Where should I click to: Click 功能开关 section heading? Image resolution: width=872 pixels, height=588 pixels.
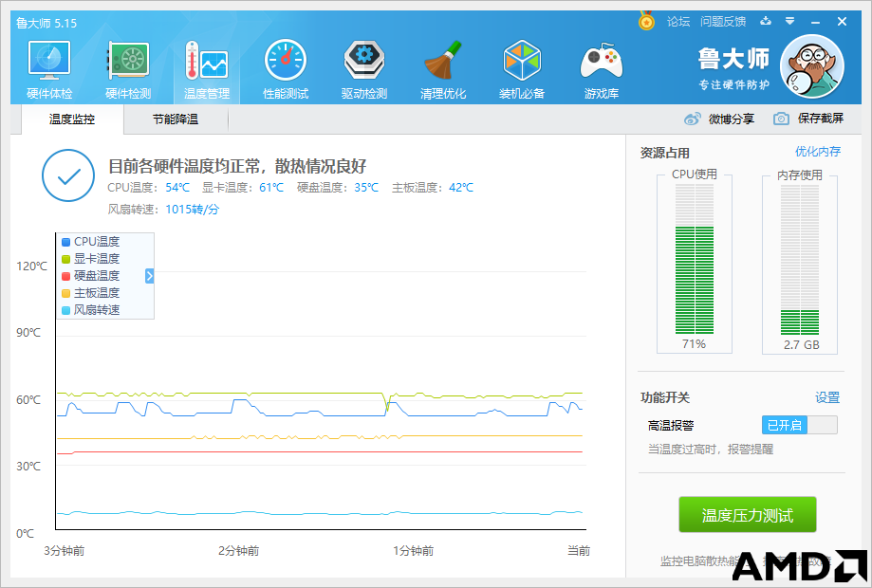(x=665, y=398)
